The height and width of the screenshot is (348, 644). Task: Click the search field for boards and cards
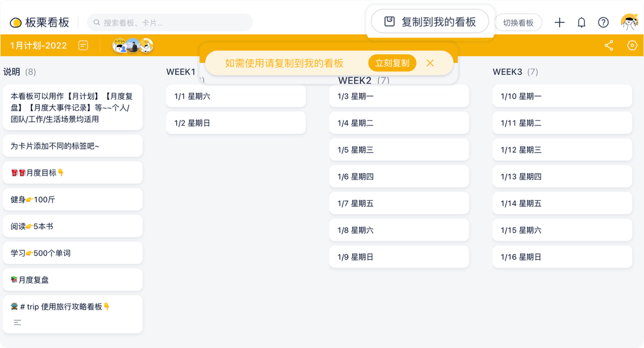tap(170, 23)
